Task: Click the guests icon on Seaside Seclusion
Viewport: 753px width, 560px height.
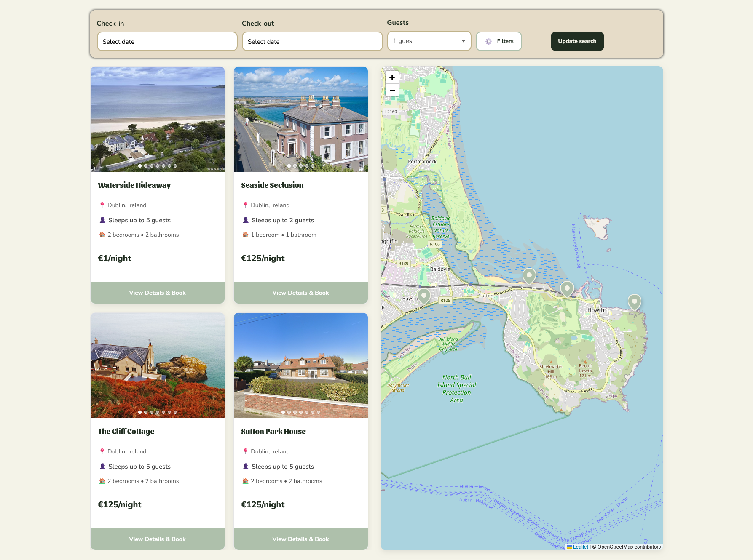Action: point(246,220)
